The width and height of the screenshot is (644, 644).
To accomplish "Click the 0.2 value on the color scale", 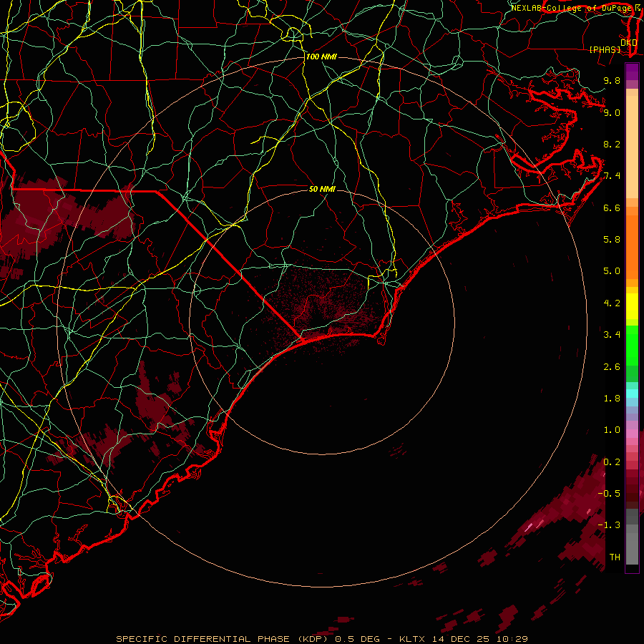I will (x=612, y=462).
